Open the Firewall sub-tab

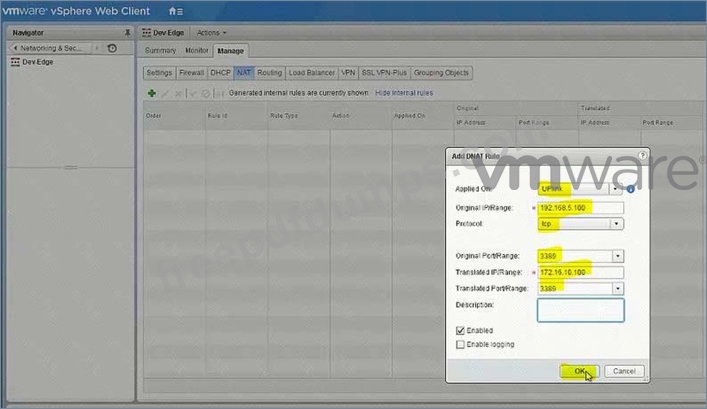point(192,73)
